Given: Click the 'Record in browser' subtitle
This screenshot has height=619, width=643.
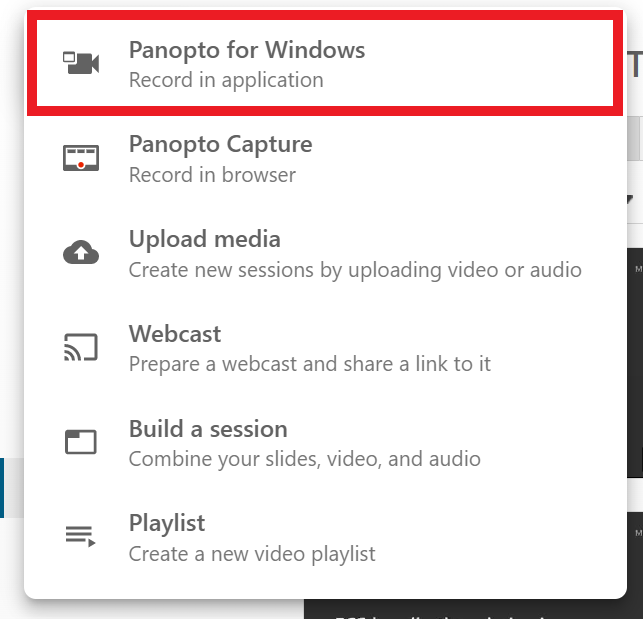Looking at the screenshot, I should pos(212,175).
